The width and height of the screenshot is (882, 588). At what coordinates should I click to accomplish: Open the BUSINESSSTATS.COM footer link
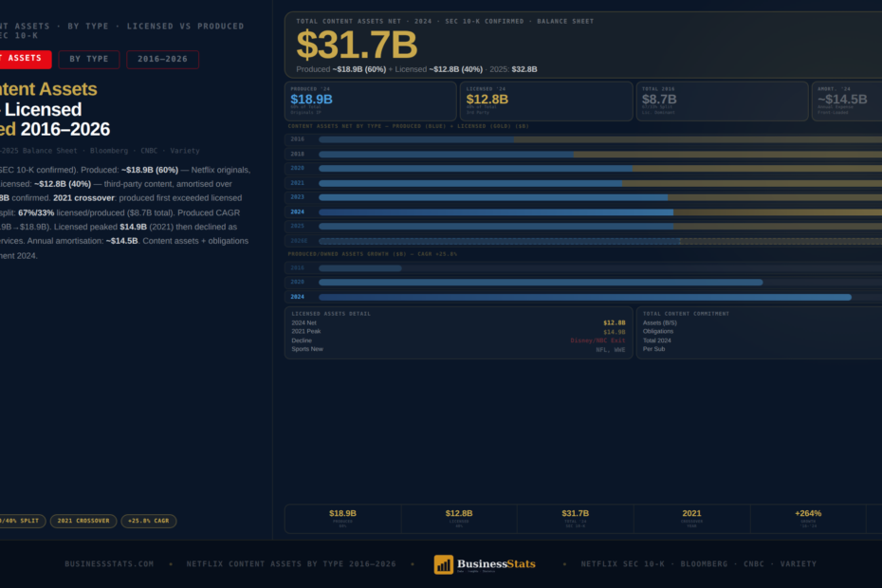click(109, 563)
